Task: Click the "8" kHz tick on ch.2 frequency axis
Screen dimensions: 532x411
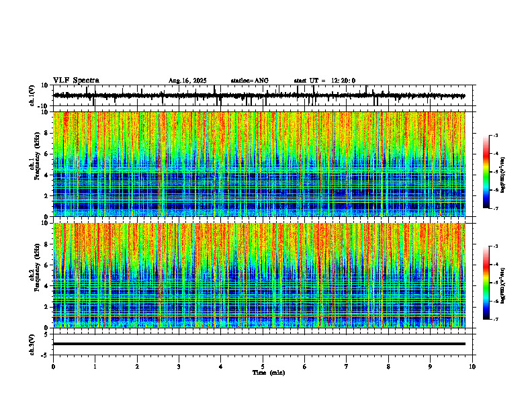Action: (48, 244)
